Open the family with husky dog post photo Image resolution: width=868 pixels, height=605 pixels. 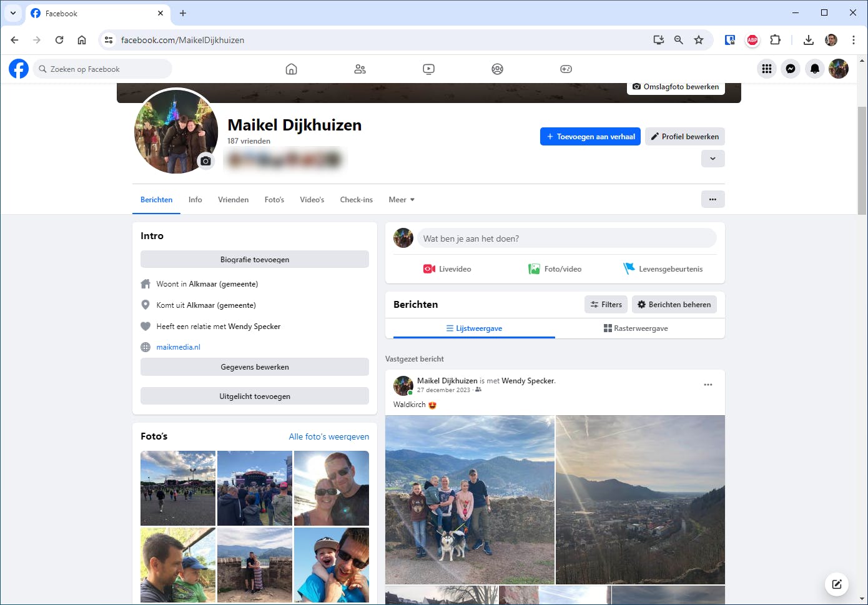(470, 499)
